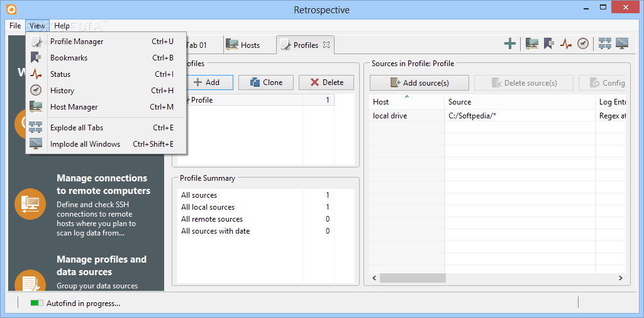Click the All sources with date row

[255, 231]
